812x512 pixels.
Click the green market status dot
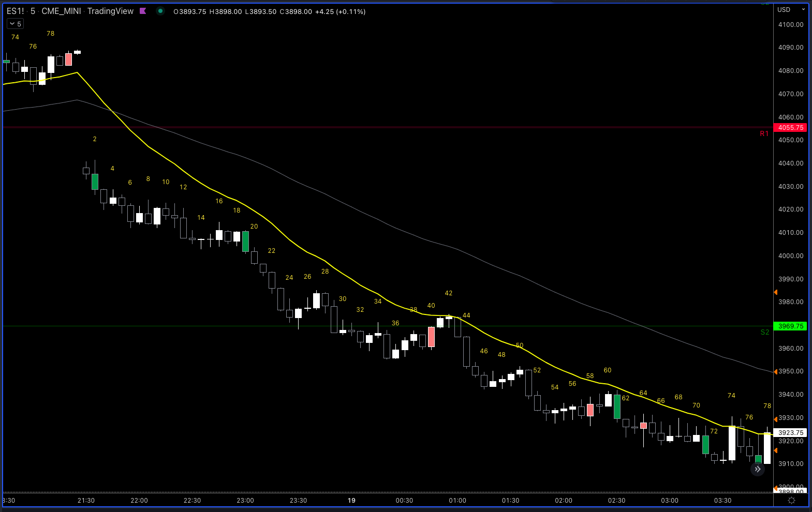[160, 11]
